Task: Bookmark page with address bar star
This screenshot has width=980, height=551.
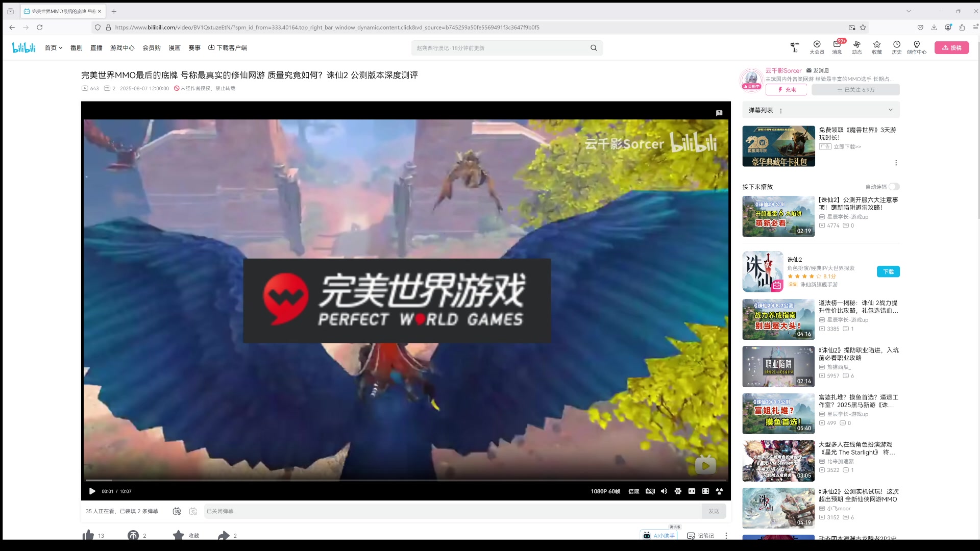Action: [x=863, y=28]
